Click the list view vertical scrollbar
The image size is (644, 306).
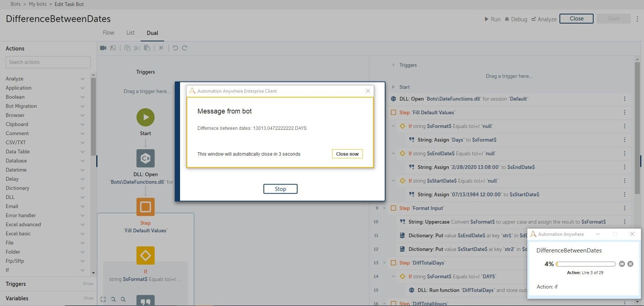[638, 127]
